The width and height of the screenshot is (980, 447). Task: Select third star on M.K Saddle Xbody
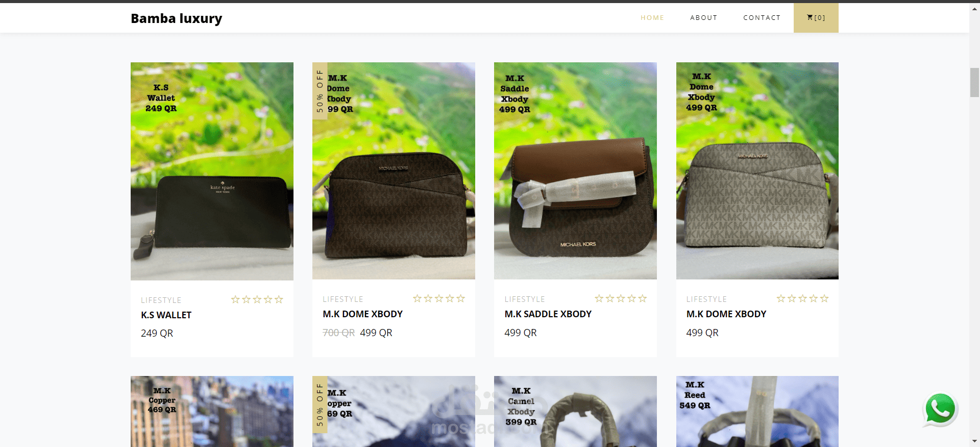coord(621,299)
